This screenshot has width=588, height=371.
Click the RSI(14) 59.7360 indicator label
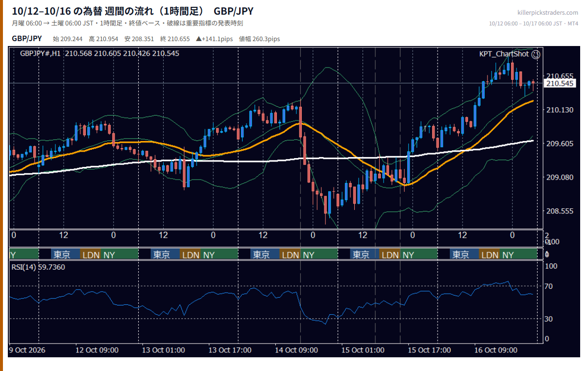pyautogui.click(x=38, y=267)
